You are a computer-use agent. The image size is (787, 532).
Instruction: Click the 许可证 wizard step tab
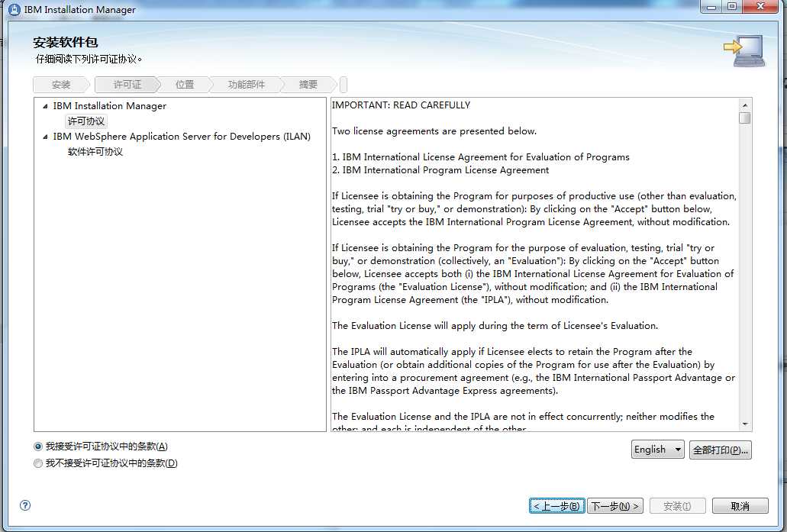(127, 85)
